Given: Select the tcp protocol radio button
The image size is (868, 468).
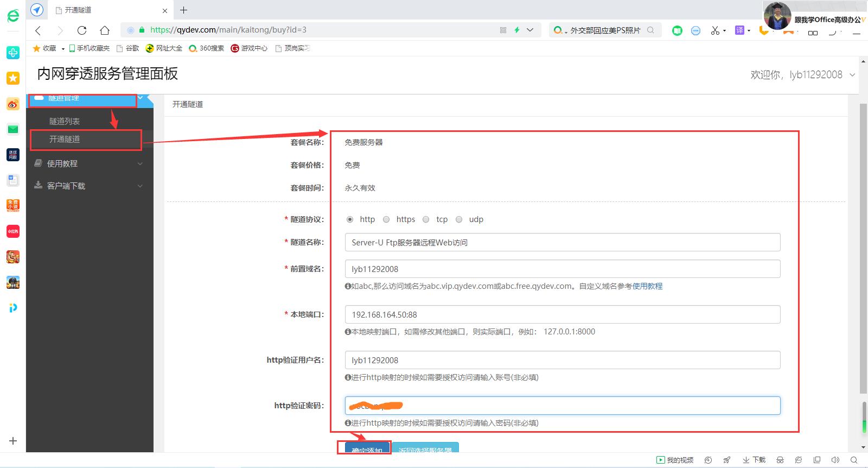Looking at the screenshot, I should [x=426, y=219].
